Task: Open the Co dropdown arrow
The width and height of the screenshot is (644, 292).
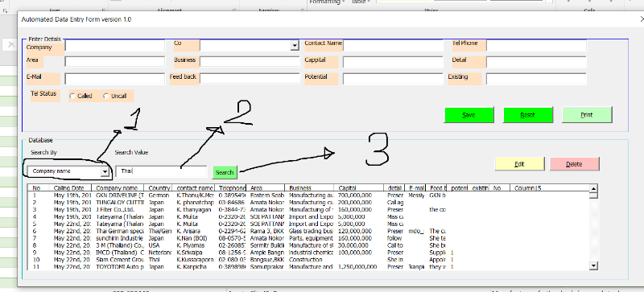Action: pos(295,46)
